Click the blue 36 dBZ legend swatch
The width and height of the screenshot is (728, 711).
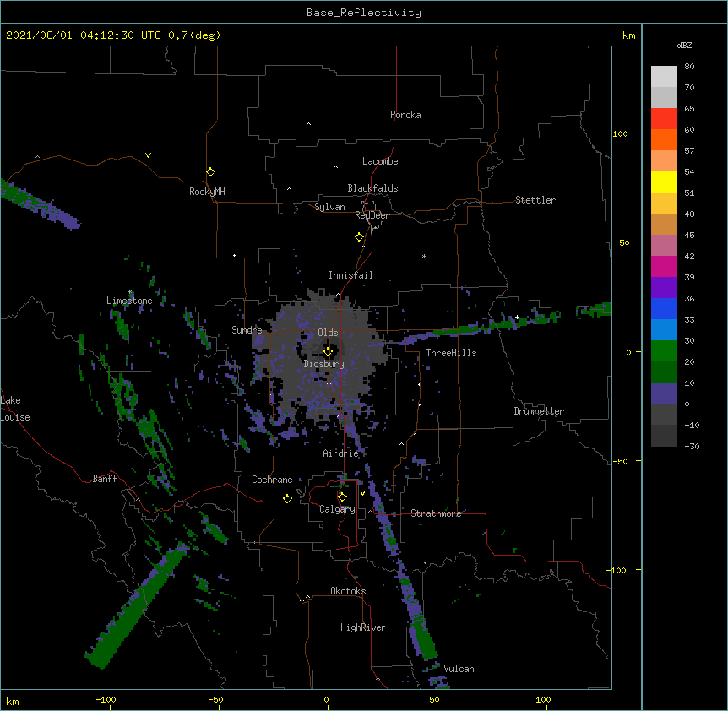tap(664, 308)
